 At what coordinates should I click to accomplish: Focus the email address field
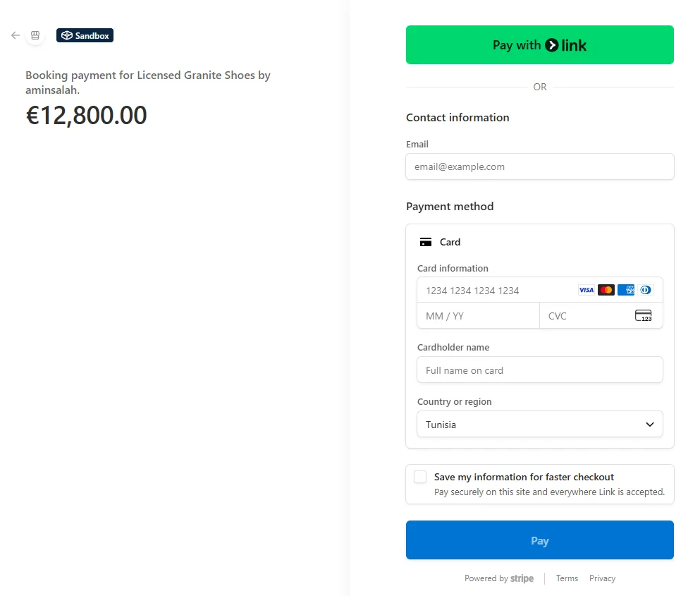click(539, 166)
